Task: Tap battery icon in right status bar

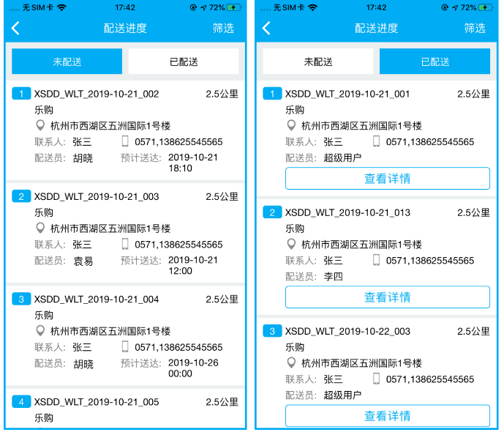Action: [485, 7]
